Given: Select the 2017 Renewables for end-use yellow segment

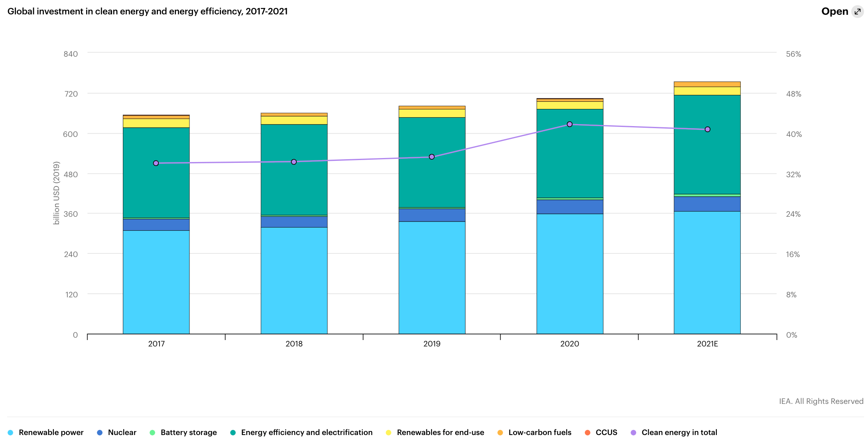Looking at the screenshot, I should pyautogui.click(x=156, y=123).
